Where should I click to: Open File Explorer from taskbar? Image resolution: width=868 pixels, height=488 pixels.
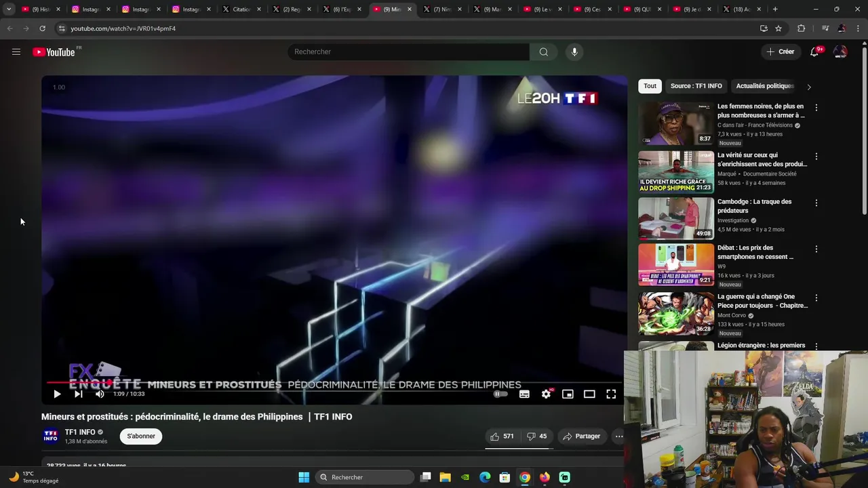[x=445, y=477]
